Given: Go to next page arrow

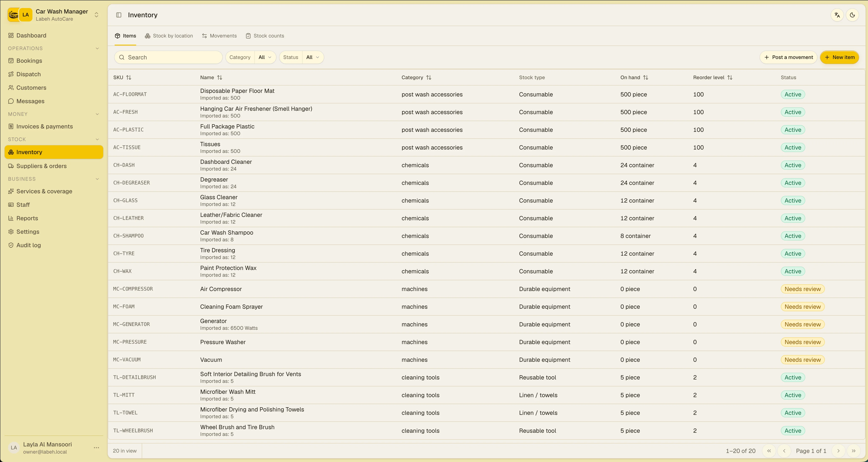Looking at the screenshot, I should [838, 451].
